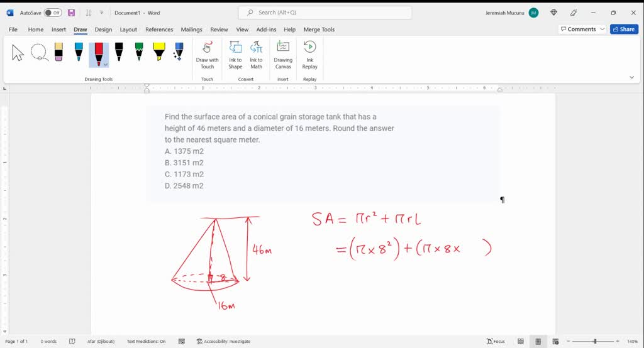Open the Draw tab
This screenshot has width=644, height=348.
80,30
